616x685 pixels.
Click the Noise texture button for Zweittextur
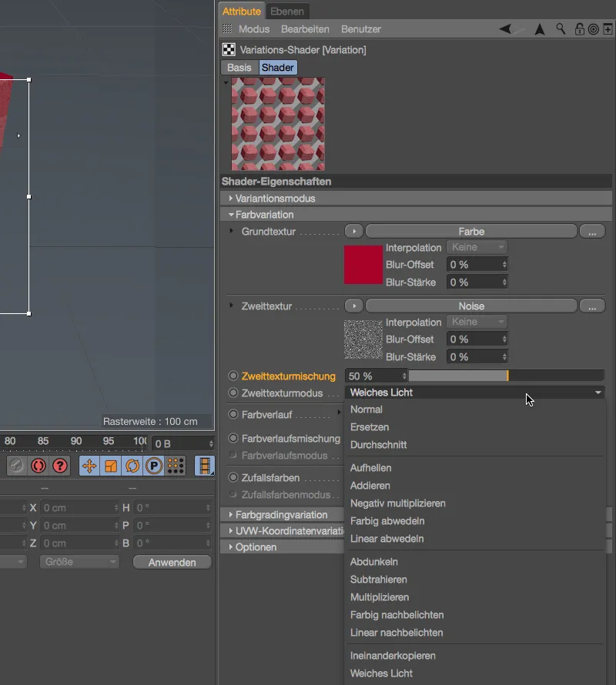(470, 306)
